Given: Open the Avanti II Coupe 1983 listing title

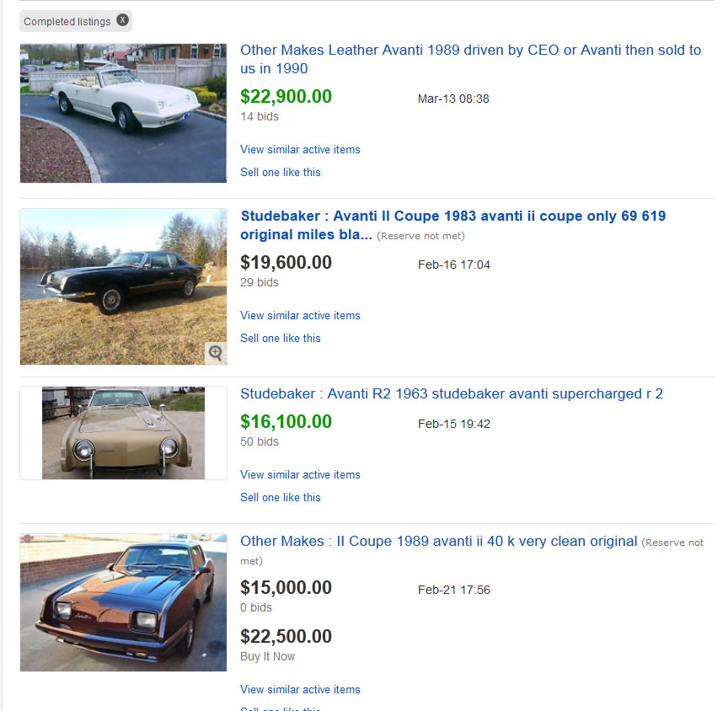Looking at the screenshot, I should coord(452,225).
